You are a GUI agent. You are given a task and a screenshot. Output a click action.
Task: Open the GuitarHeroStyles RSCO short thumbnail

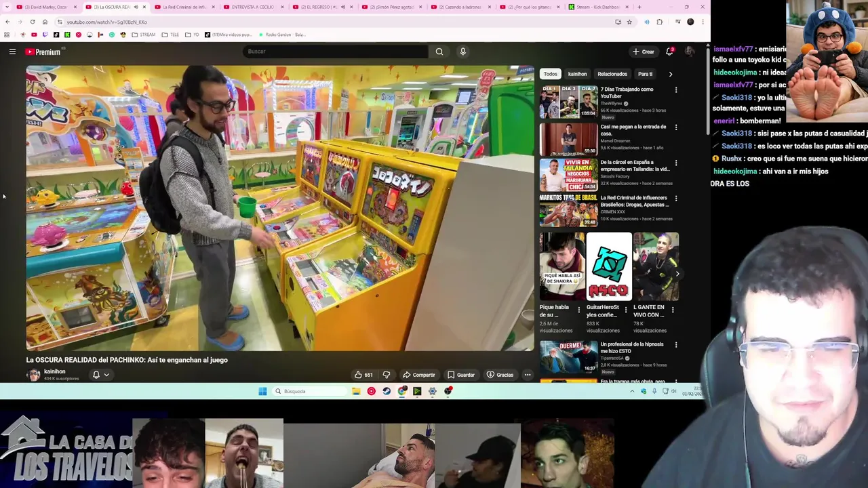pyautogui.click(x=609, y=266)
